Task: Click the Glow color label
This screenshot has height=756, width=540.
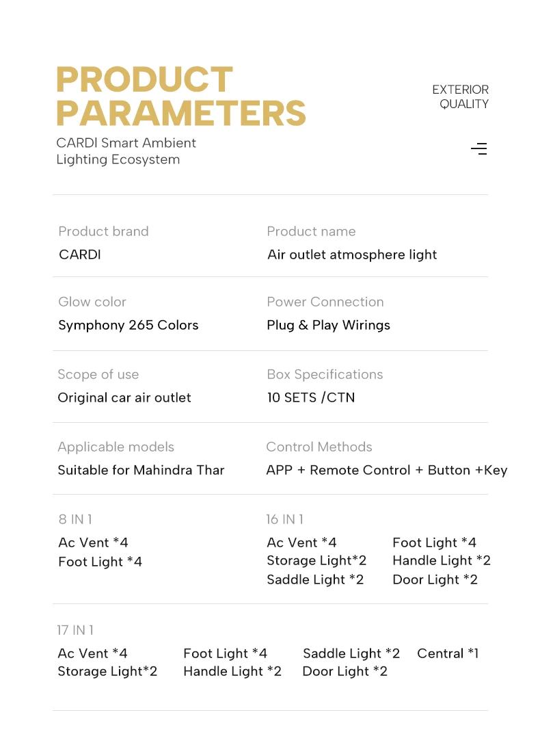Action: (x=92, y=302)
